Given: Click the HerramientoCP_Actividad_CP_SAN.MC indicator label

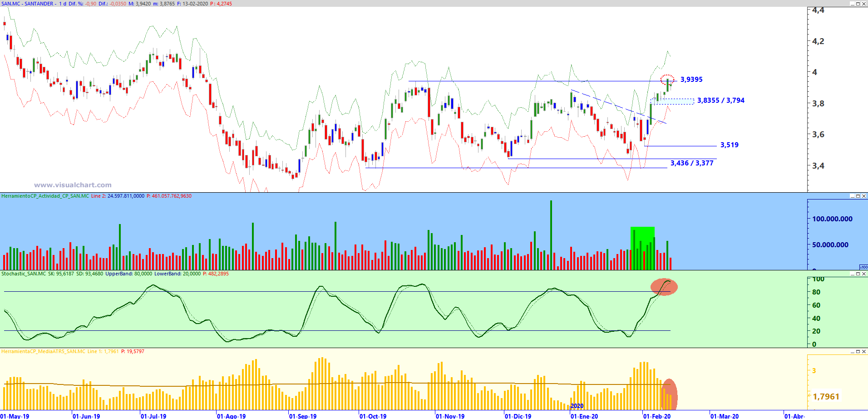Looking at the screenshot, I should [45, 196].
